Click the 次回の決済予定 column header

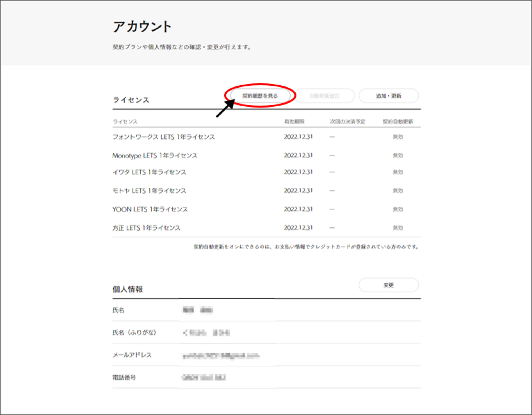(348, 122)
